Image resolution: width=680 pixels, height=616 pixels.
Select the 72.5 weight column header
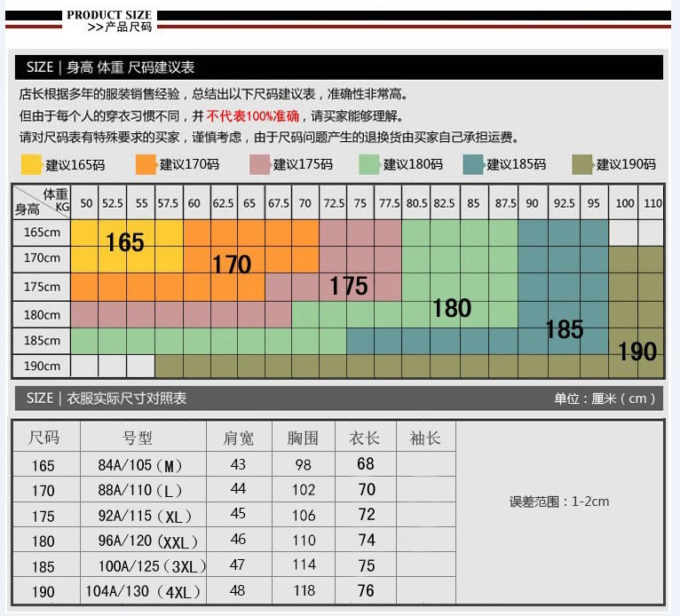333,203
